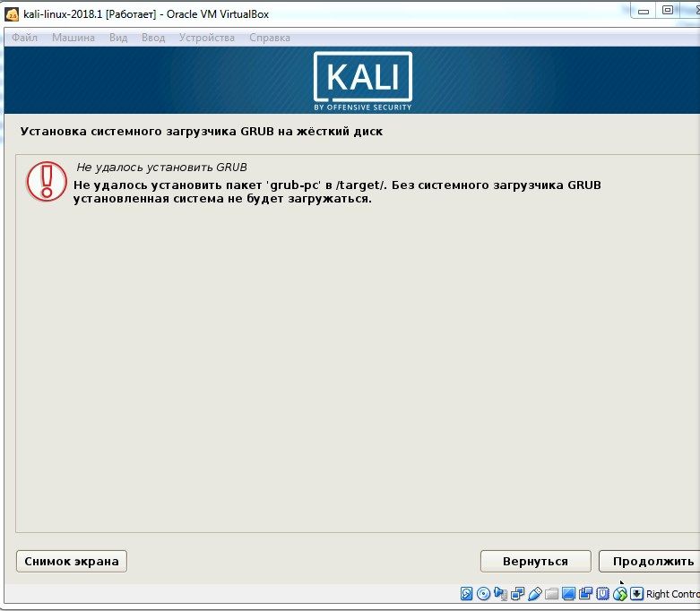Open the Ввод menu

[153, 38]
